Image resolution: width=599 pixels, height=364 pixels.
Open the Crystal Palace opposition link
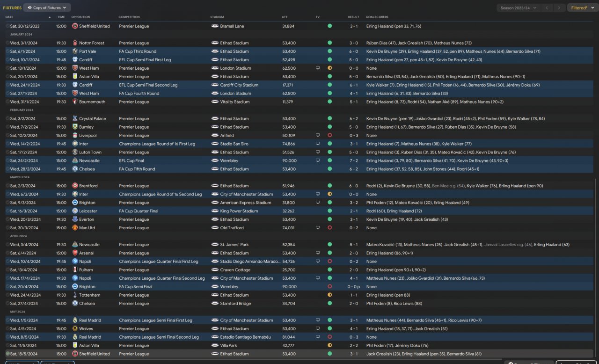[93, 119]
